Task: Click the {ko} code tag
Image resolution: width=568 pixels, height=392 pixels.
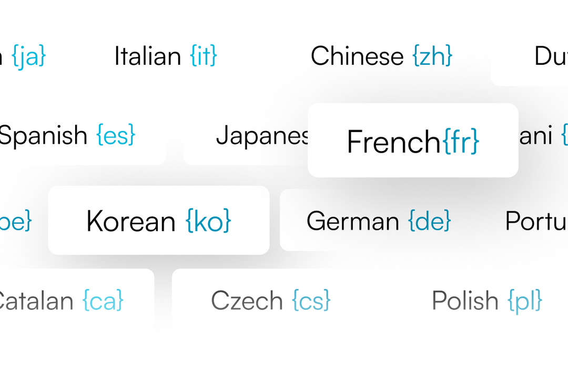Action: 208,221
